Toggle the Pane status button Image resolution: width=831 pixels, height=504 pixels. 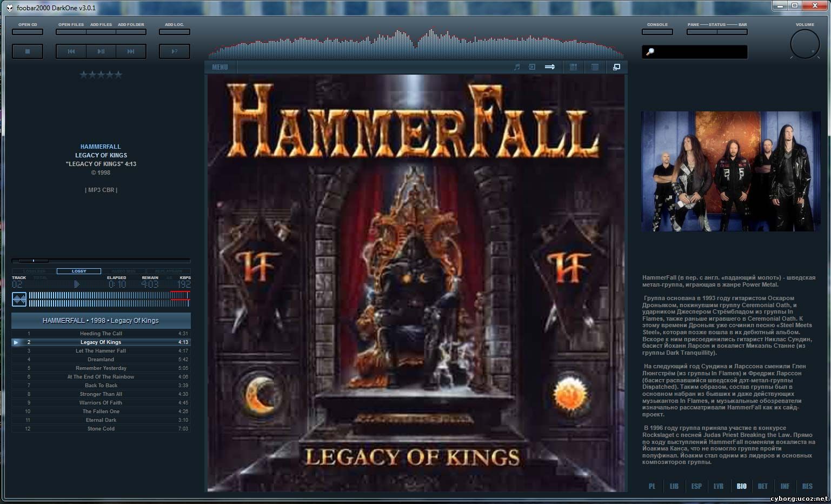pyautogui.click(x=702, y=32)
